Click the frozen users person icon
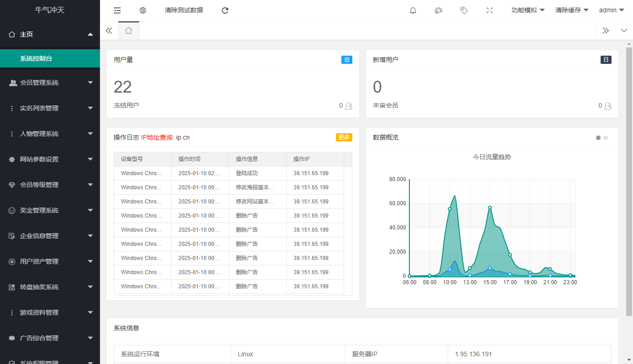The height and width of the screenshot is (364, 633). pyautogui.click(x=349, y=106)
